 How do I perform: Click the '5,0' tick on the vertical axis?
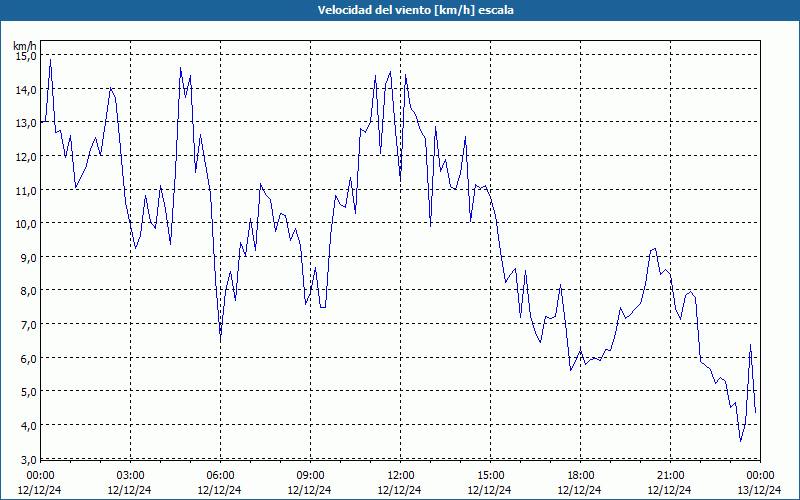(29, 392)
